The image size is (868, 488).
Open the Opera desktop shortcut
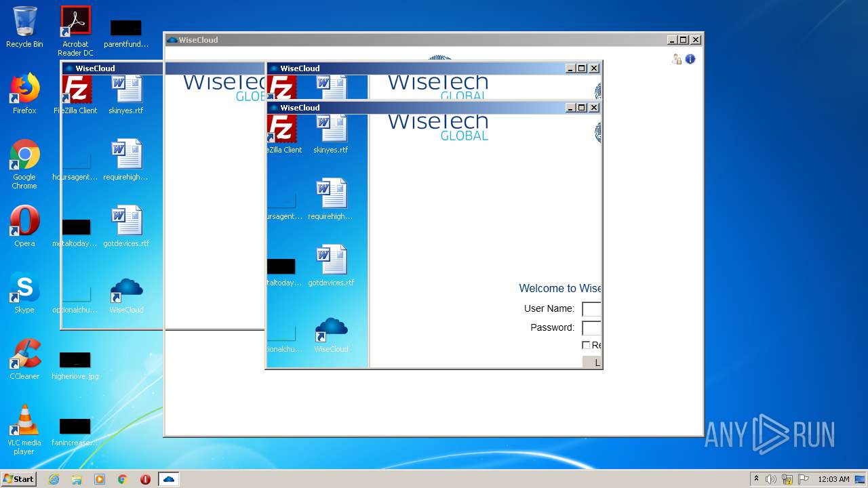click(x=24, y=226)
